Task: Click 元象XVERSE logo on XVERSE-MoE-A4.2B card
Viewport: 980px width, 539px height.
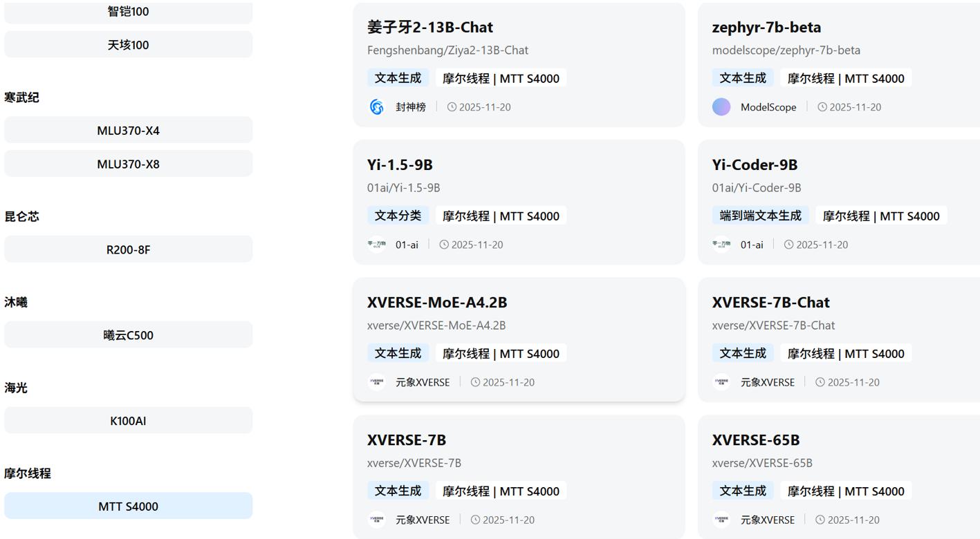Action: (377, 382)
